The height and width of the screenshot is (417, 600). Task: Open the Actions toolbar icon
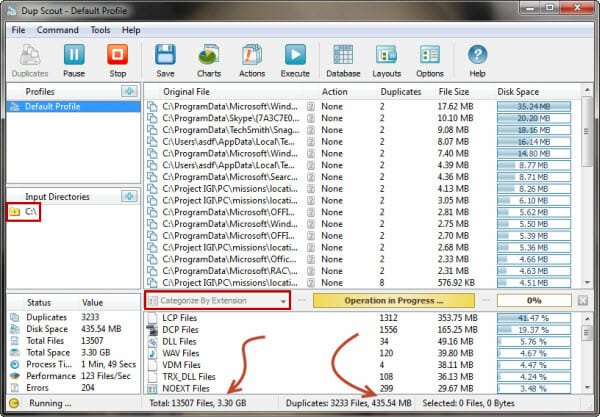(x=252, y=54)
